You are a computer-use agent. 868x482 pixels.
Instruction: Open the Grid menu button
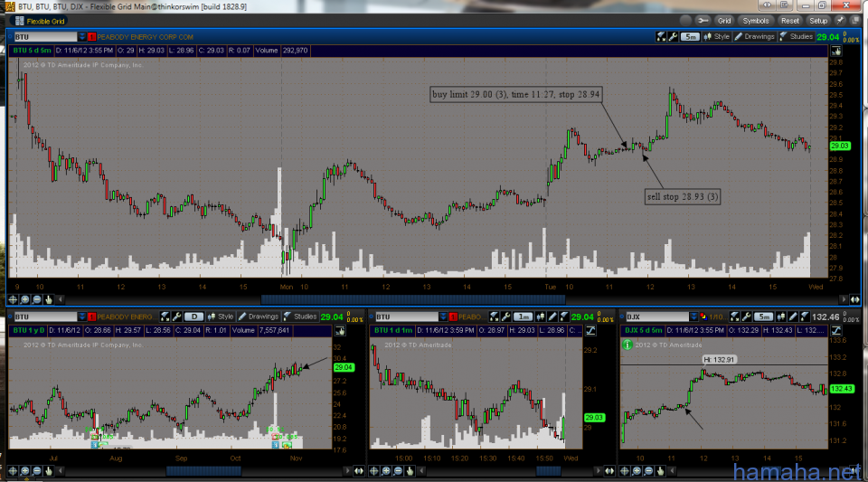pos(719,20)
